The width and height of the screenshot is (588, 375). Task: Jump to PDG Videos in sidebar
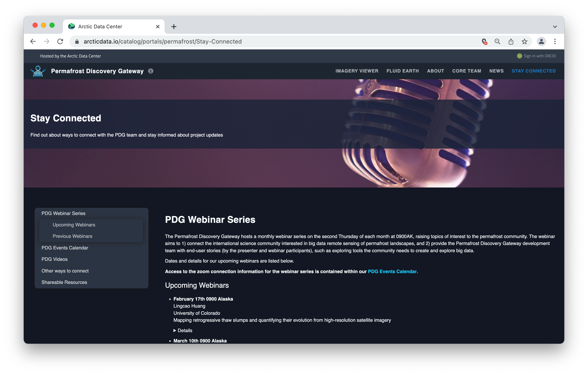point(54,259)
